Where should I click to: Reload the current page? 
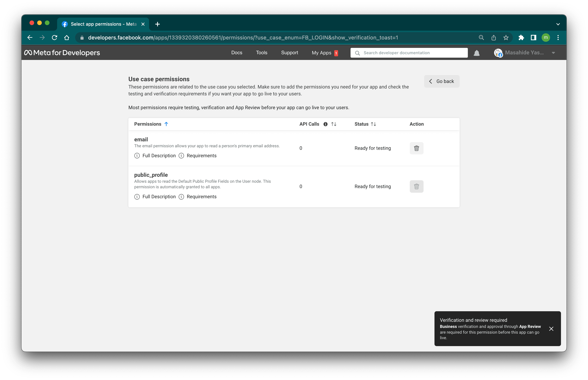coord(55,38)
